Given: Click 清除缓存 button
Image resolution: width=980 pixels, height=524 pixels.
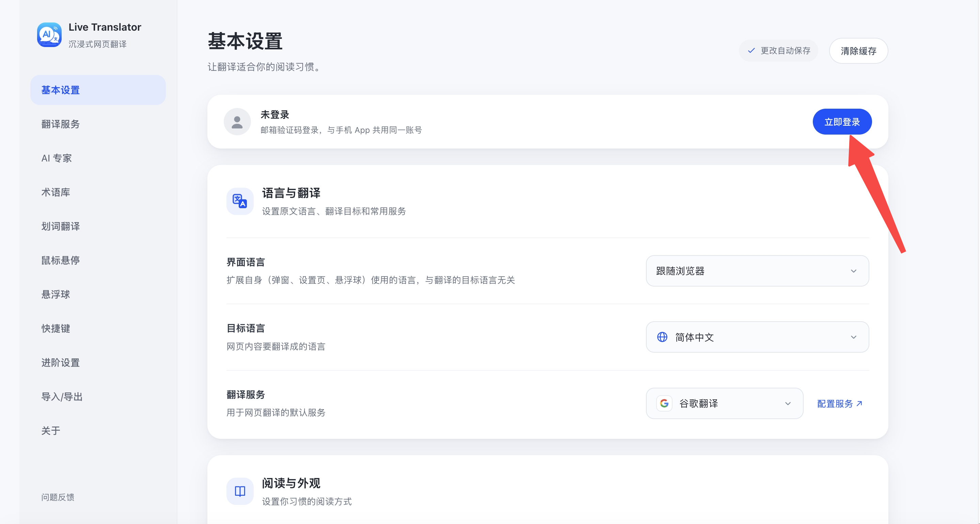Looking at the screenshot, I should point(858,51).
